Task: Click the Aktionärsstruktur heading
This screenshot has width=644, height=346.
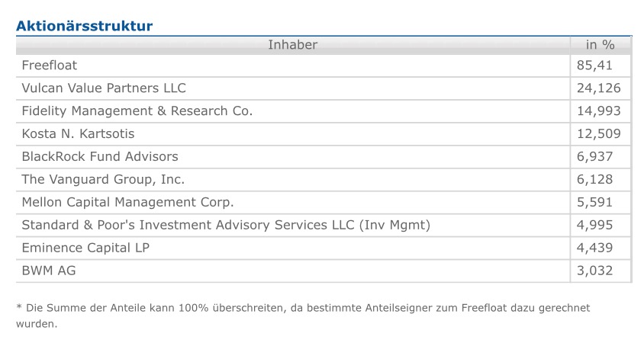Action: click(84, 26)
